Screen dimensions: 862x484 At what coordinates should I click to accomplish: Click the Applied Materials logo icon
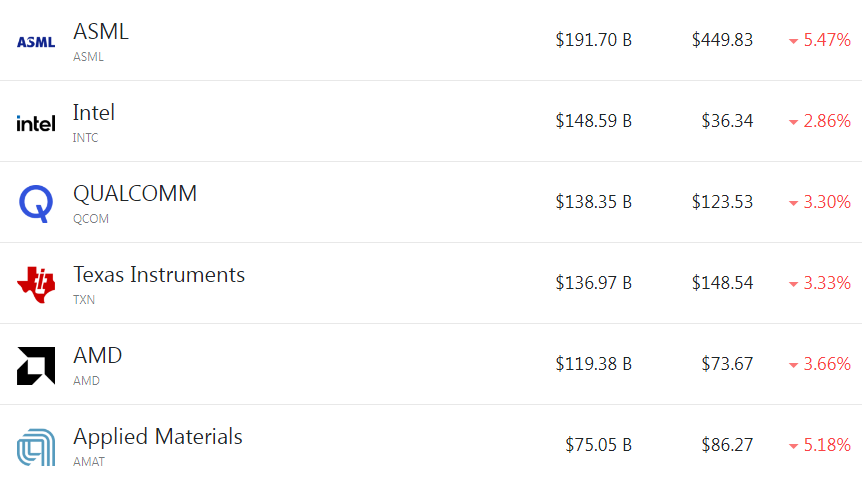[36, 447]
